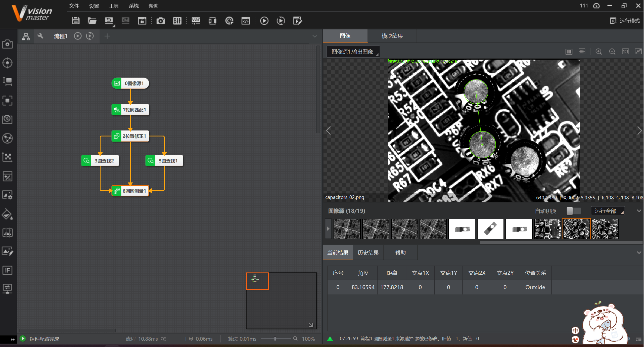The image size is (644, 347).
Task: Click the save solution icon
Action: 75,21
